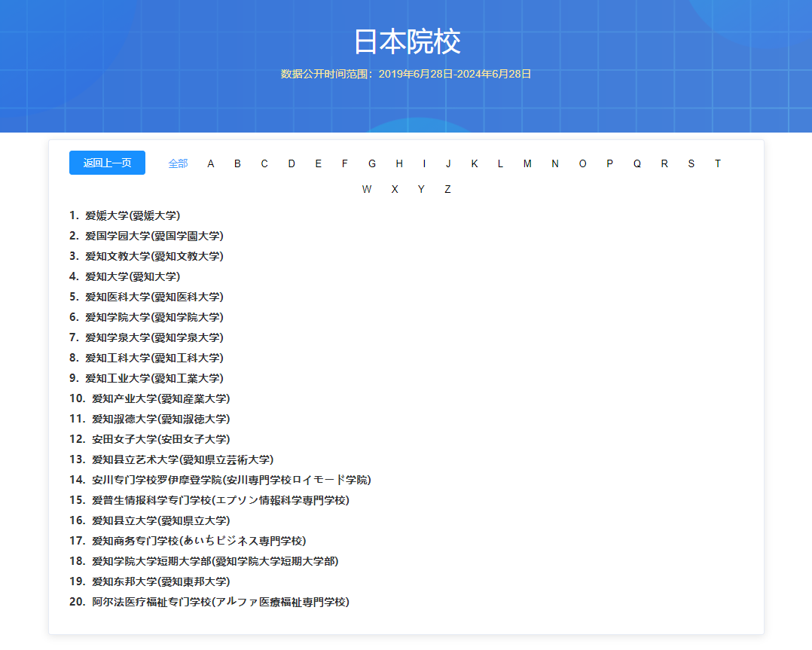Filter schools by letter L

[500, 163]
